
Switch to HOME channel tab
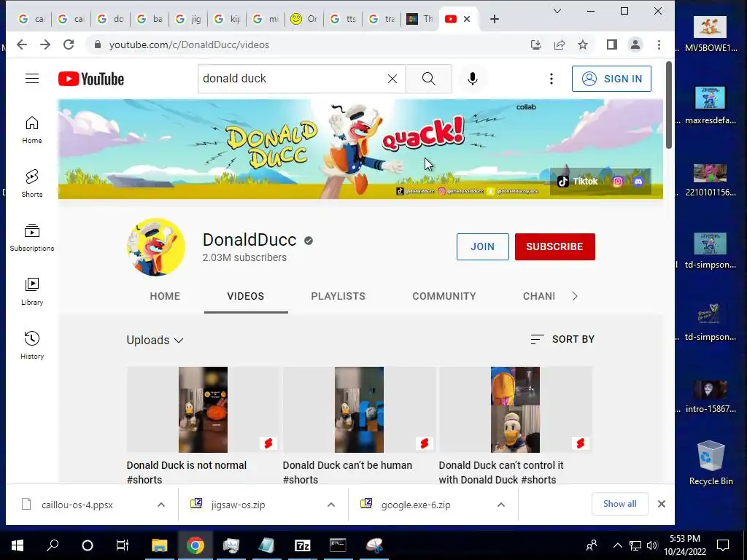tap(165, 296)
